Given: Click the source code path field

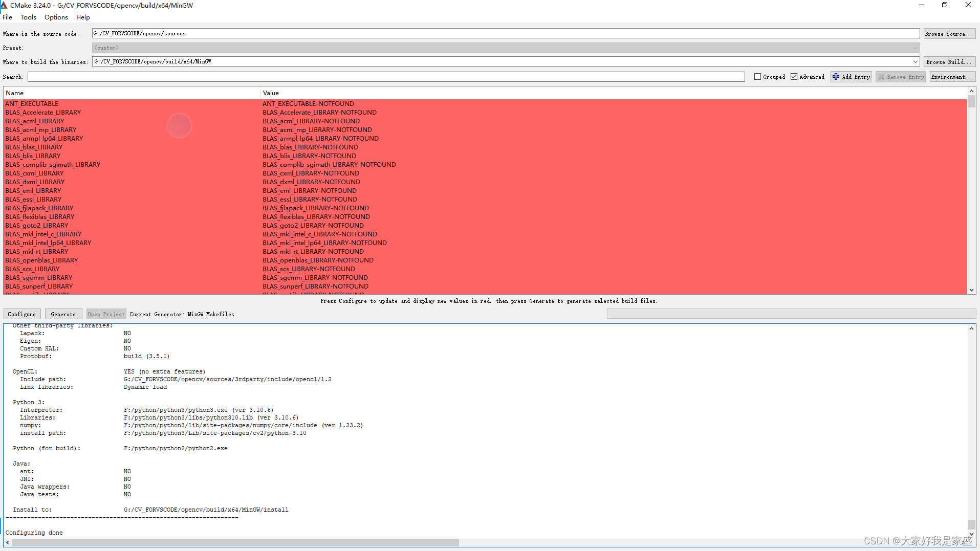Looking at the screenshot, I should 506,33.
